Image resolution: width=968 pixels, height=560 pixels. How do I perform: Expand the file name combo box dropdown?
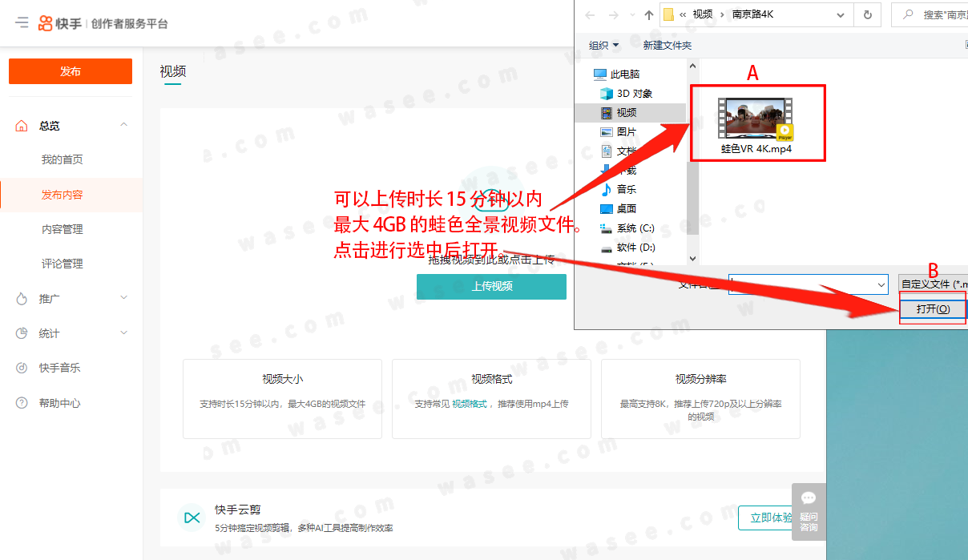pyautogui.click(x=881, y=284)
